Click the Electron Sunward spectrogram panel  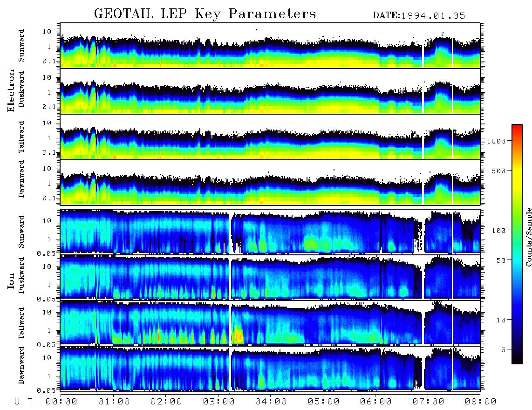pyautogui.click(x=270, y=46)
